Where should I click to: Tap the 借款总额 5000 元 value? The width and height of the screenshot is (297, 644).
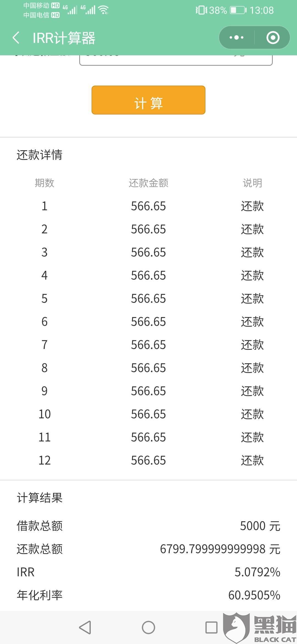pos(260,526)
